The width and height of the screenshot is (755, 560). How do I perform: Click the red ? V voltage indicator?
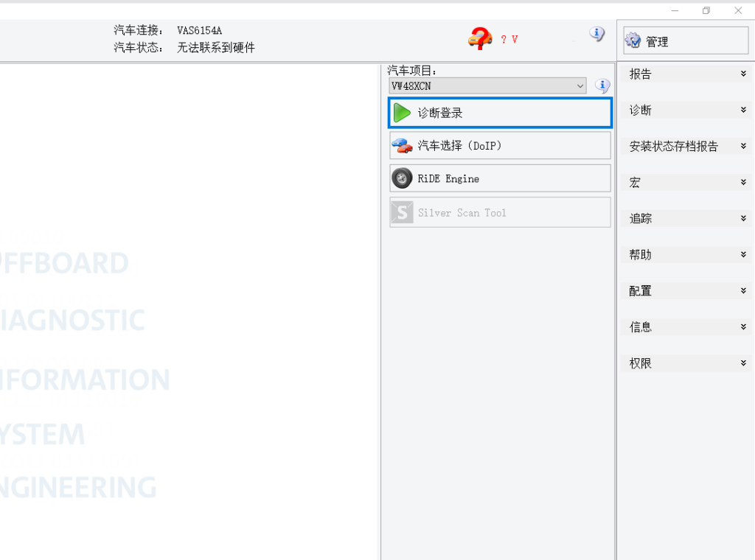point(509,40)
